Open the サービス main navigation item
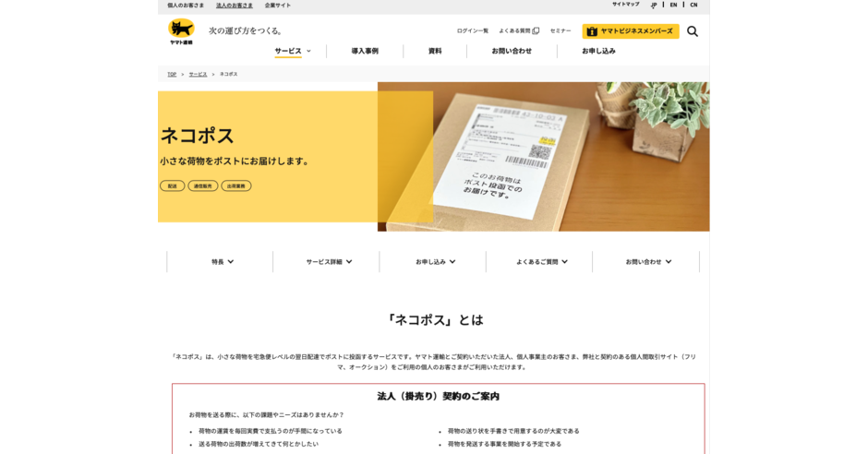The image size is (868, 454). click(288, 51)
